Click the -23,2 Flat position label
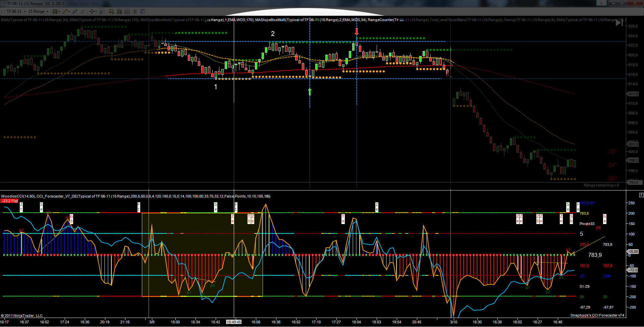This screenshot has height=327, width=644. pos(9,201)
